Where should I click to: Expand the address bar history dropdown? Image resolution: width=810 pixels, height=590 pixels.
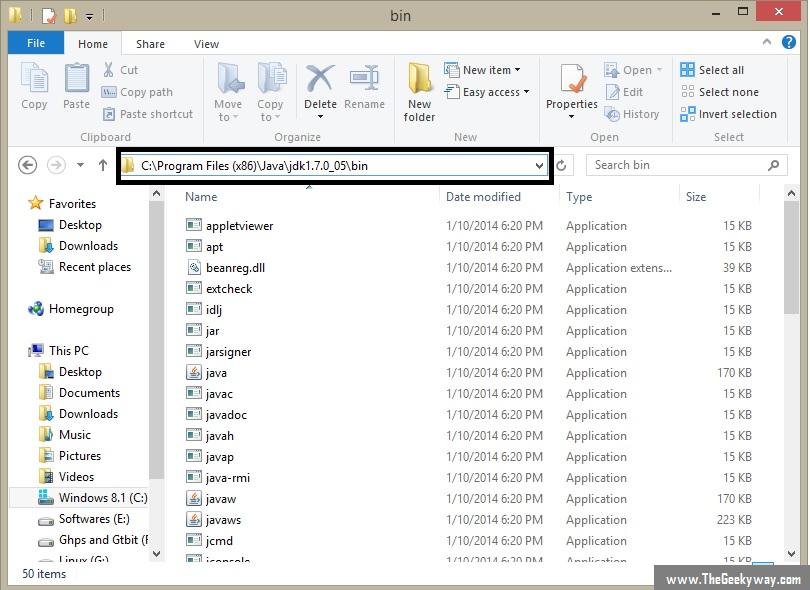539,166
